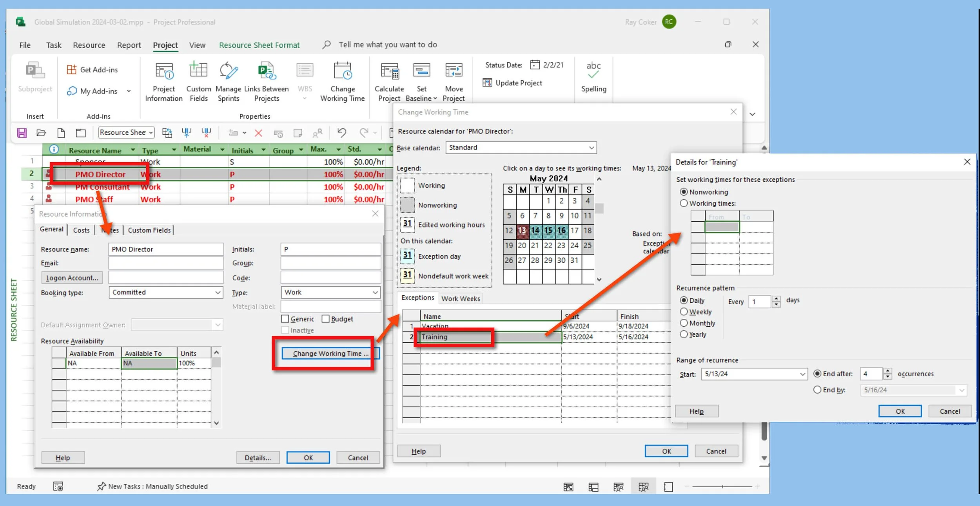980x506 pixels.
Task: Choose Daily recurrence pattern
Action: coord(684,300)
